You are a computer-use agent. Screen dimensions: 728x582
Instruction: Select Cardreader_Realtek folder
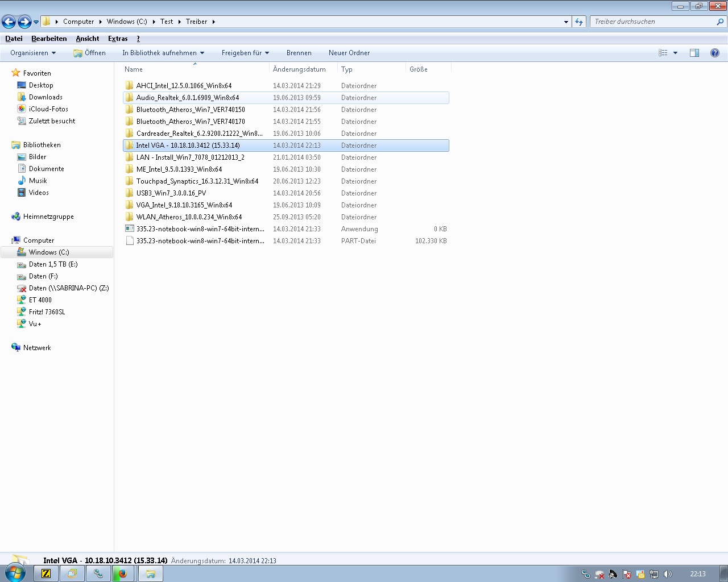286,134
